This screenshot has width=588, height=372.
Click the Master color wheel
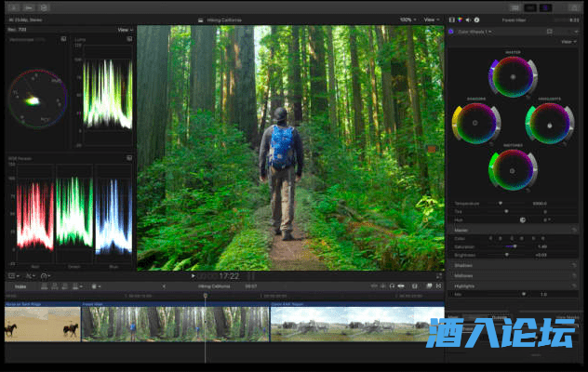pos(512,77)
